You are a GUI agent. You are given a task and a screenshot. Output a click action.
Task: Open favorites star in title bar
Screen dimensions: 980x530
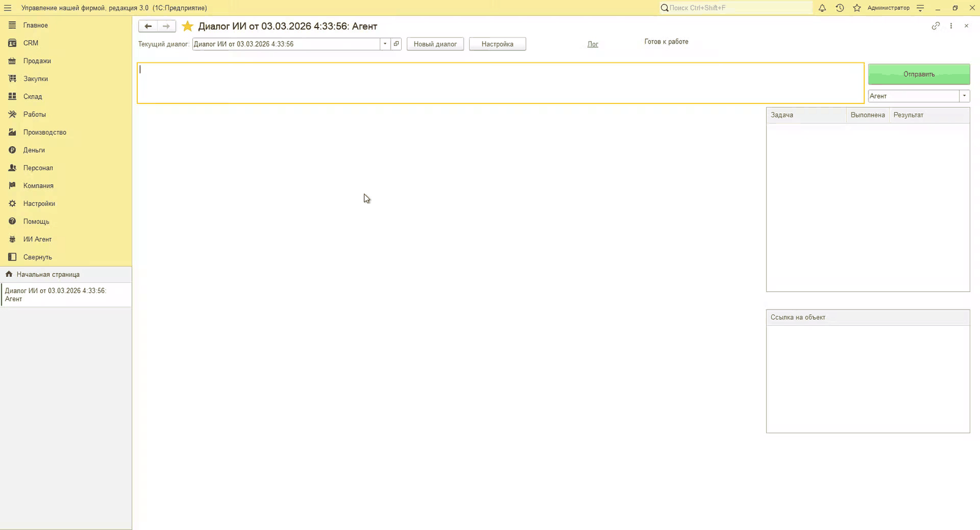click(x=857, y=8)
